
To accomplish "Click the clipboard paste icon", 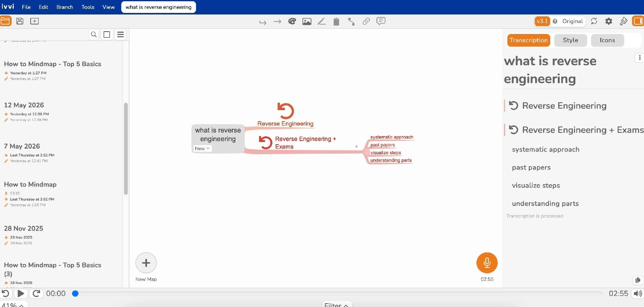I will coord(336,21).
